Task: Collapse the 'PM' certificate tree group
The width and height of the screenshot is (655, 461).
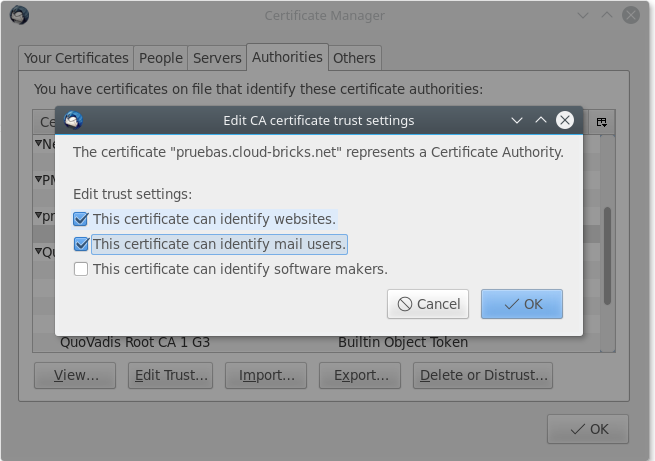Action: 38,179
